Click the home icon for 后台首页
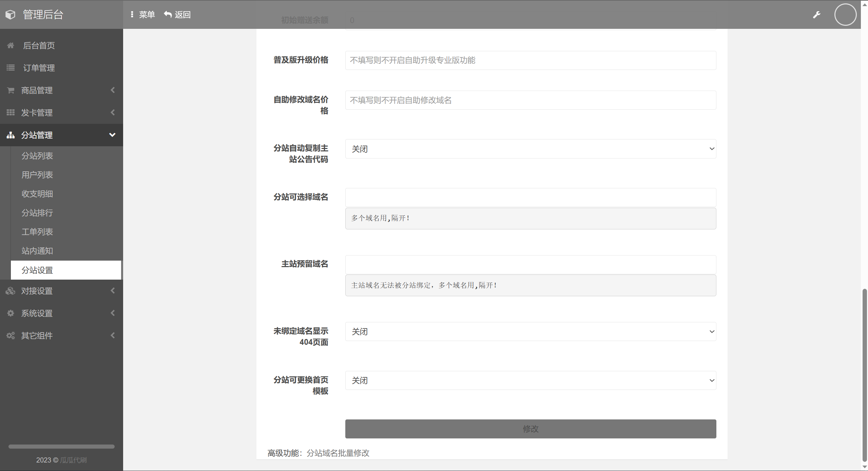The image size is (868, 471). click(x=11, y=45)
